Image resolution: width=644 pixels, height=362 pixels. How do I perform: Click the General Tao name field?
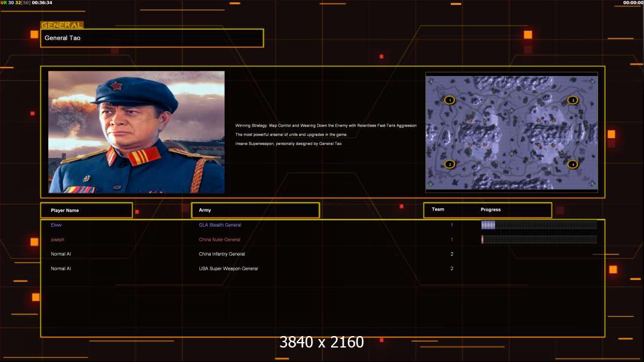coord(152,38)
